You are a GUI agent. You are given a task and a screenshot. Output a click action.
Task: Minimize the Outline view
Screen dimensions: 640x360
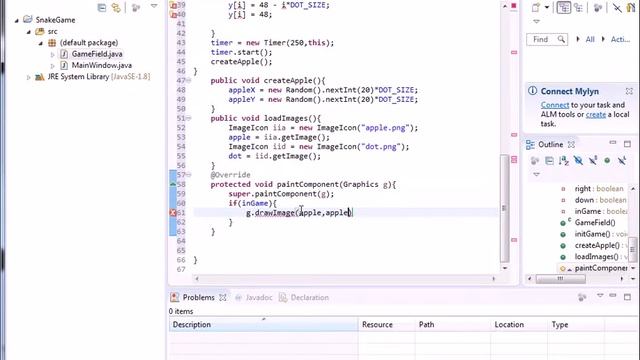613,143
